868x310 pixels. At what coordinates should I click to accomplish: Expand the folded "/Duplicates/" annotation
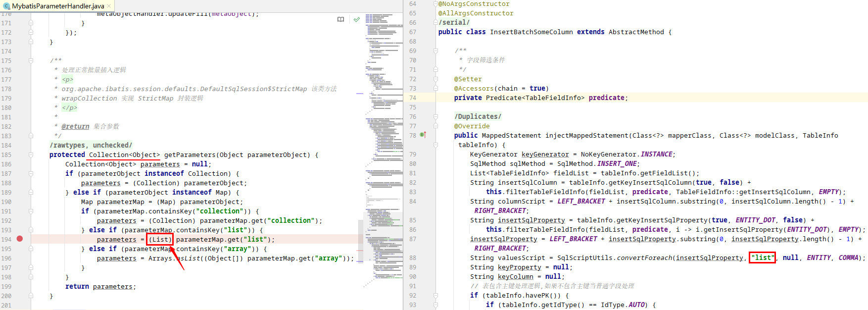coord(478,116)
